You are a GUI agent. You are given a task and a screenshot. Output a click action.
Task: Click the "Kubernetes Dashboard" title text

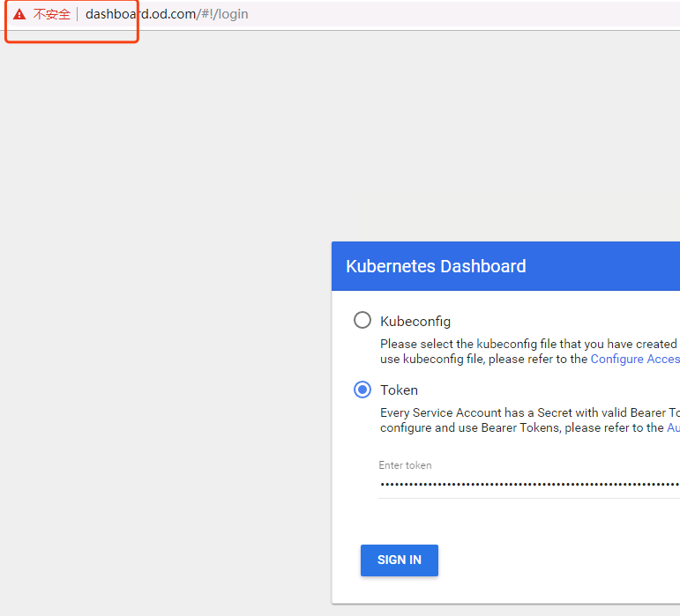pos(436,266)
